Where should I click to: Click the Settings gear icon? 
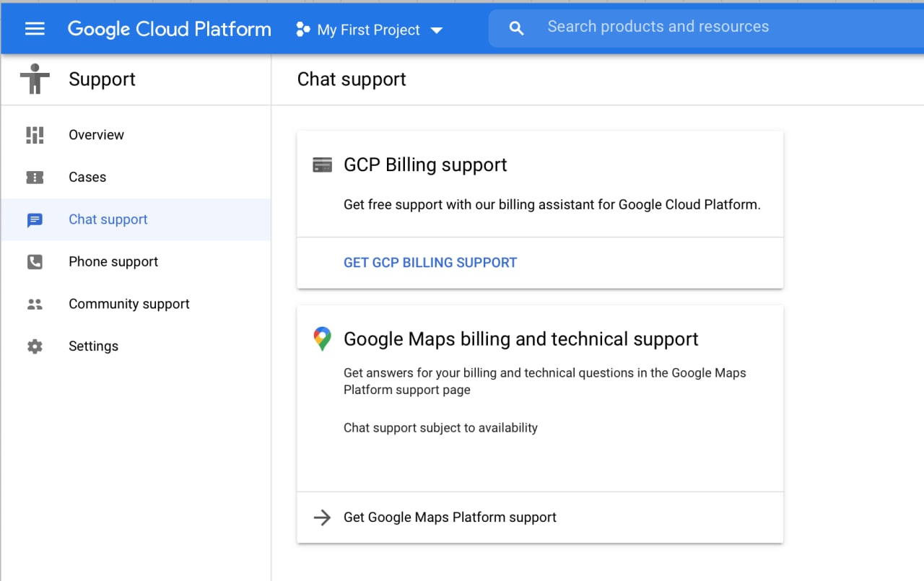coord(35,346)
